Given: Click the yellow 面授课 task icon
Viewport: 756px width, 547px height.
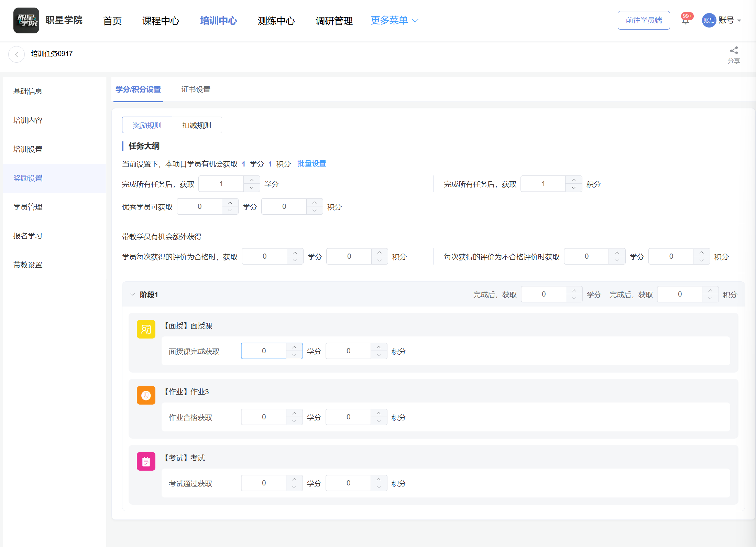Looking at the screenshot, I should pos(146,329).
